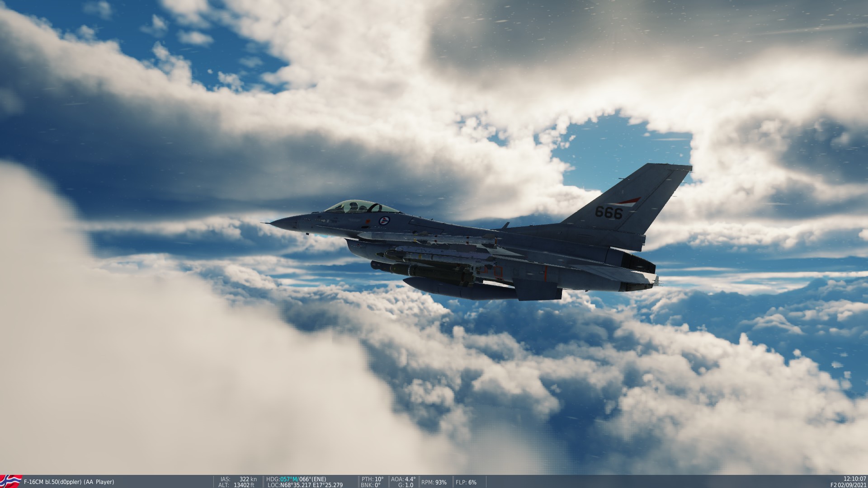
Task: Click the PTH 10° pitch indicator
Action: 373,479
